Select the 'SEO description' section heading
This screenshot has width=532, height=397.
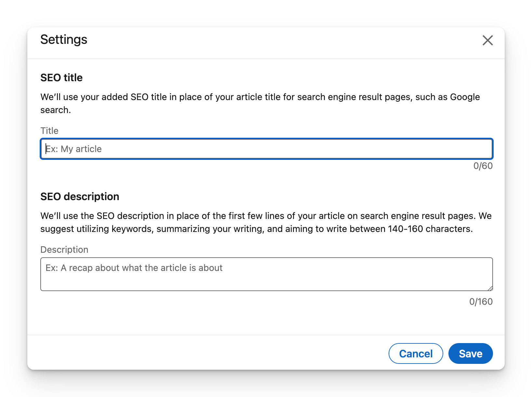[x=80, y=197]
